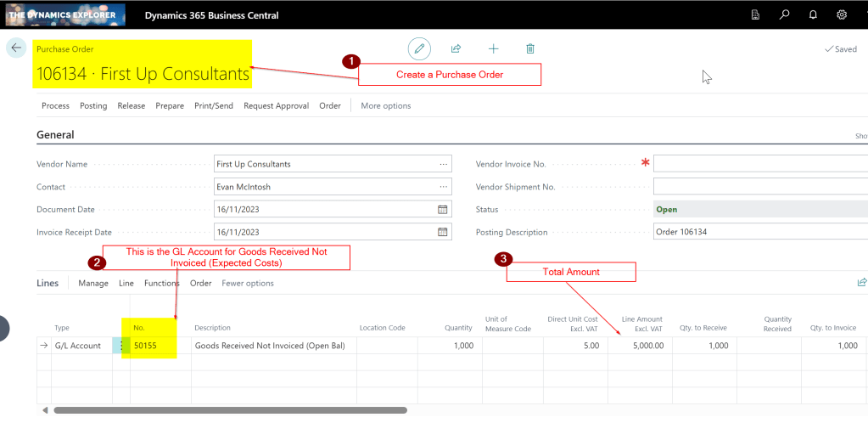Screen dimensions: 868x423
Task: Open Vendor Name lookup ellipsis
Action: pyautogui.click(x=443, y=164)
